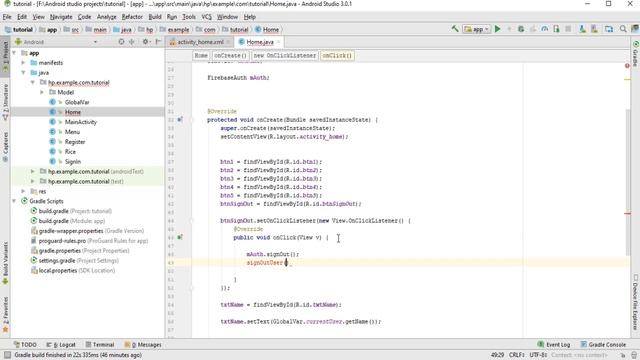Open the SDK Manager toolbar icon
This screenshot has width=640, height=360.
594,29
